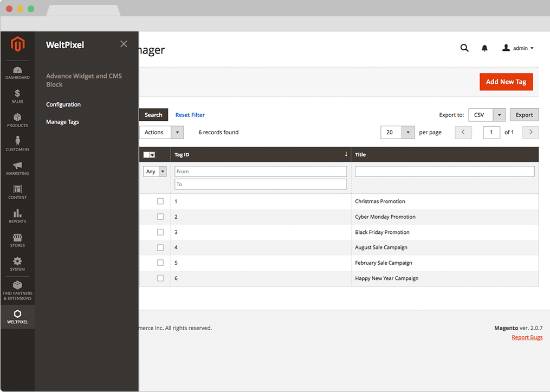The image size is (550, 392).
Task: Select the Black Friday Promotion checkbox
Action: 160,232
